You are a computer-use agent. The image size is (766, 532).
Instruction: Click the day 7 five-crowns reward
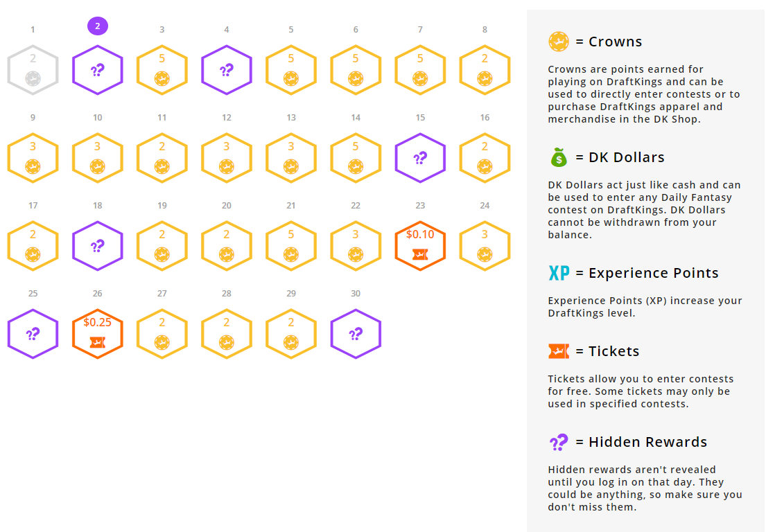click(x=420, y=70)
